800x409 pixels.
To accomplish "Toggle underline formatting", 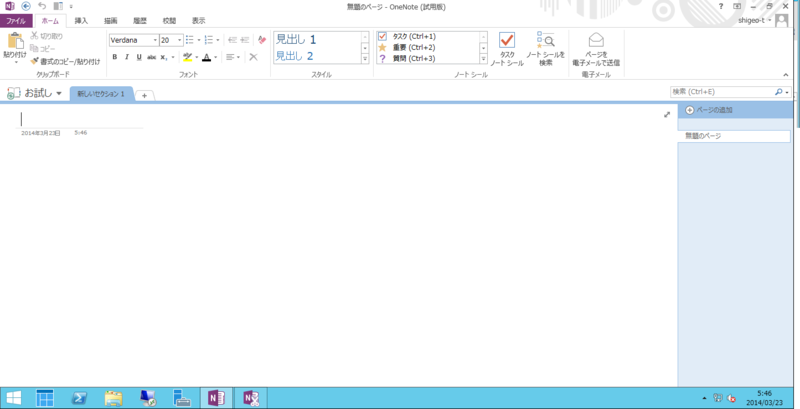I will (x=139, y=57).
